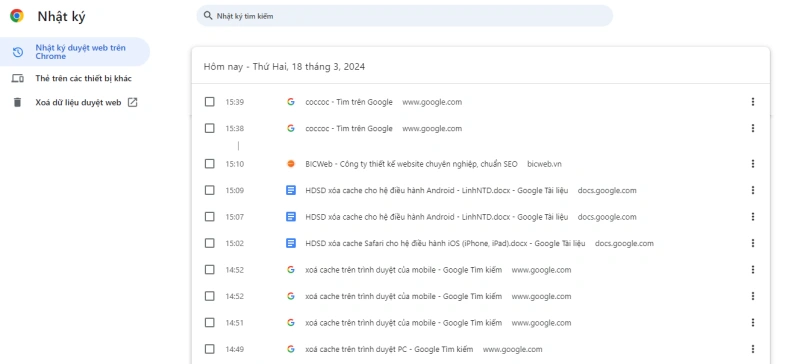The image size is (800, 364).
Task: Open xoá cache trên trình duyệt PC link
Action: coord(389,350)
